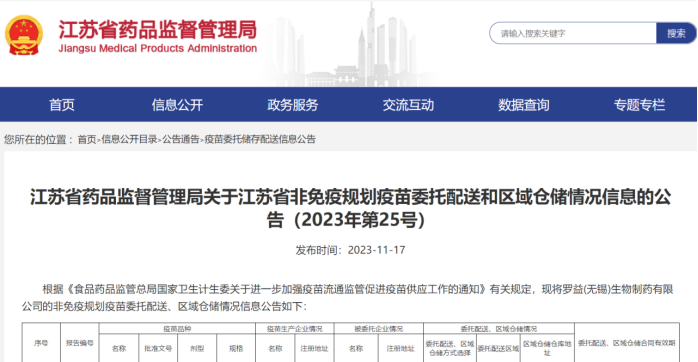698x362 pixels.
Task: Click the 区域仓储仓库地址 column header
Action: pos(547,348)
